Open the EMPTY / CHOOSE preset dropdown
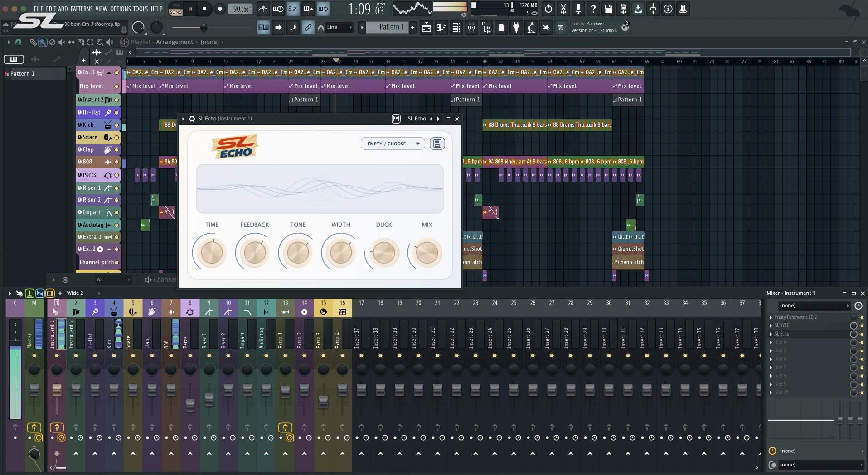Screen dimensions: 868x475 (393, 144)
